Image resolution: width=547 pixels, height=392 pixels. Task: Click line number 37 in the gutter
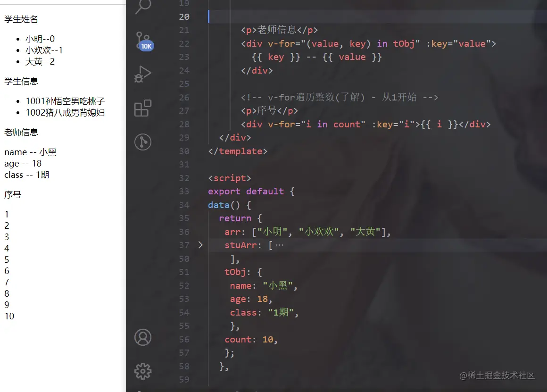pyautogui.click(x=184, y=245)
